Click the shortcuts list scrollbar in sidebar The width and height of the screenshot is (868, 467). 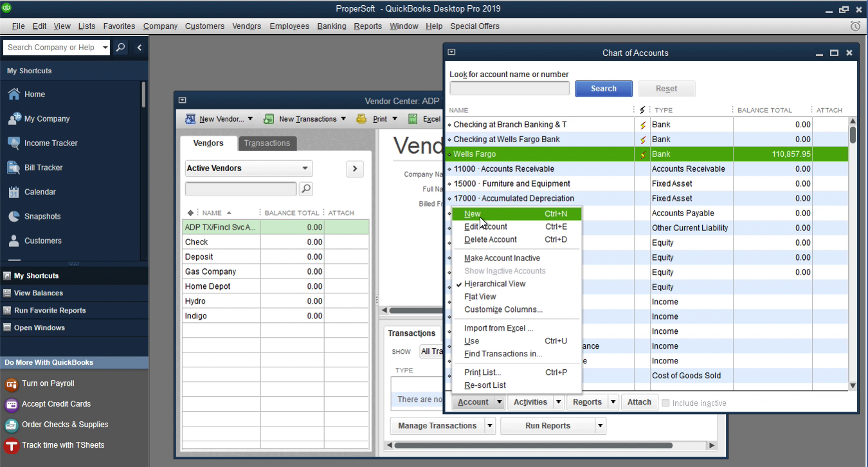tap(144, 95)
